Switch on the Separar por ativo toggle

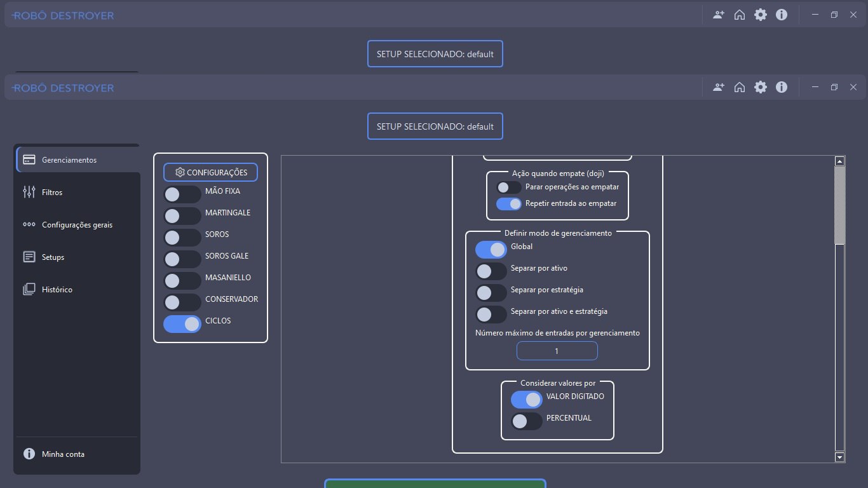(491, 271)
